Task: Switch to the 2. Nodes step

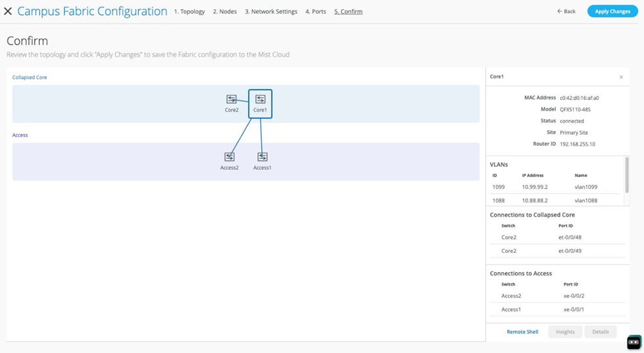Action: tap(224, 12)
